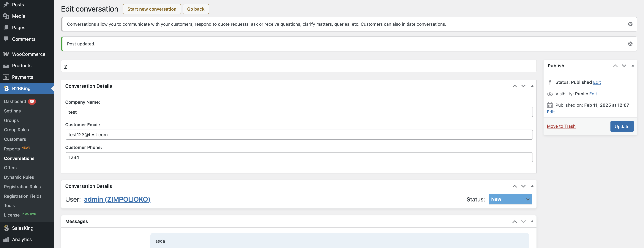This screenshot has width=644, height=248.
Task: Dismiss the Conversations info notice
Action: (x=630, y=24)
